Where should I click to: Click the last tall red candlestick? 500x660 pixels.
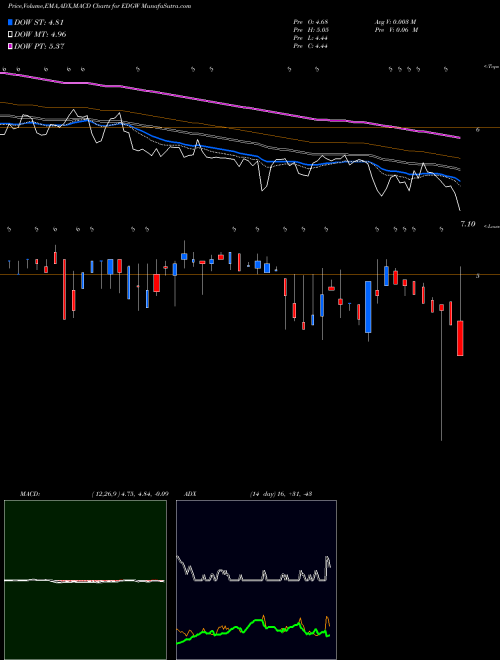click(x=460, y=338)
